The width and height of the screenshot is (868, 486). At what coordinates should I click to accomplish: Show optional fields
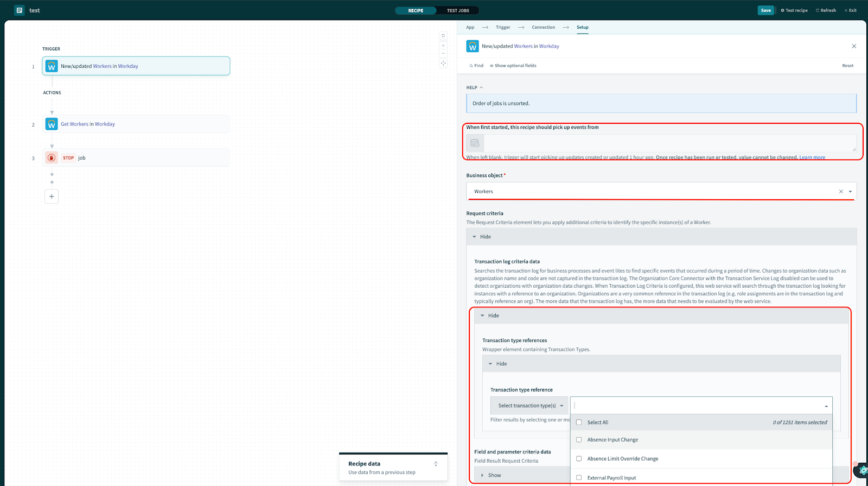point(513,66)
